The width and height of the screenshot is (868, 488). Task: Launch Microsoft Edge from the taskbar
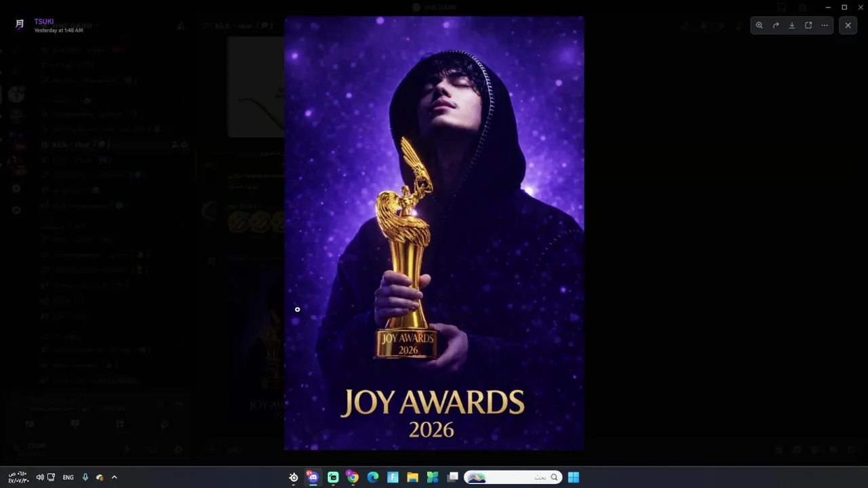(x=372, y=477)
